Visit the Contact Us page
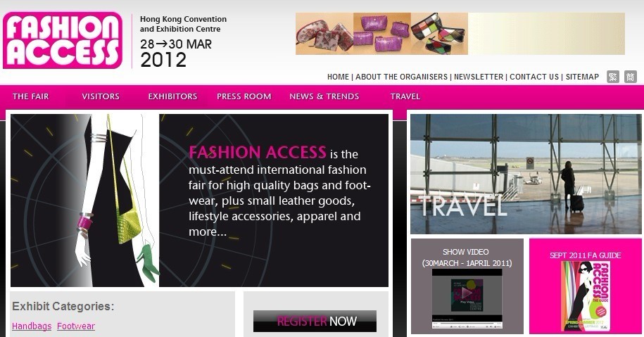This screenshot has height=337, width=644. pos(534,77)
